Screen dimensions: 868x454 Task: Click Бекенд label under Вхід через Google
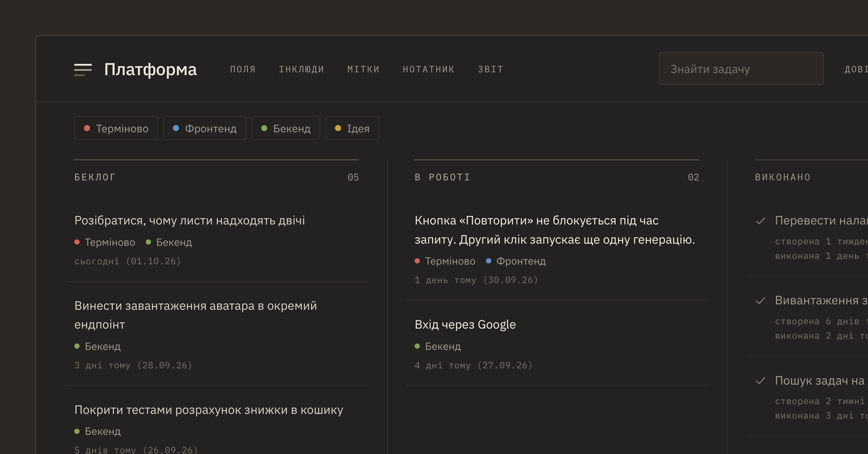coord(438,346)
